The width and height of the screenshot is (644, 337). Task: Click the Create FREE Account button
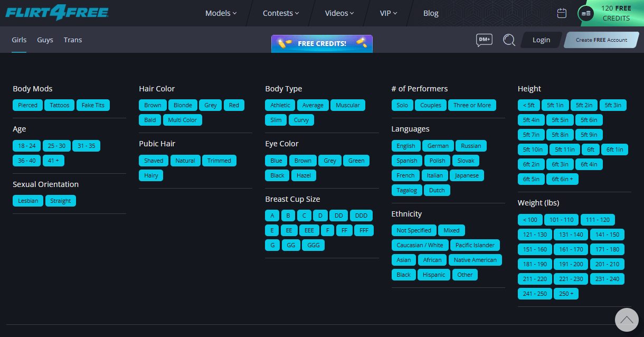(x=601, y=40)
